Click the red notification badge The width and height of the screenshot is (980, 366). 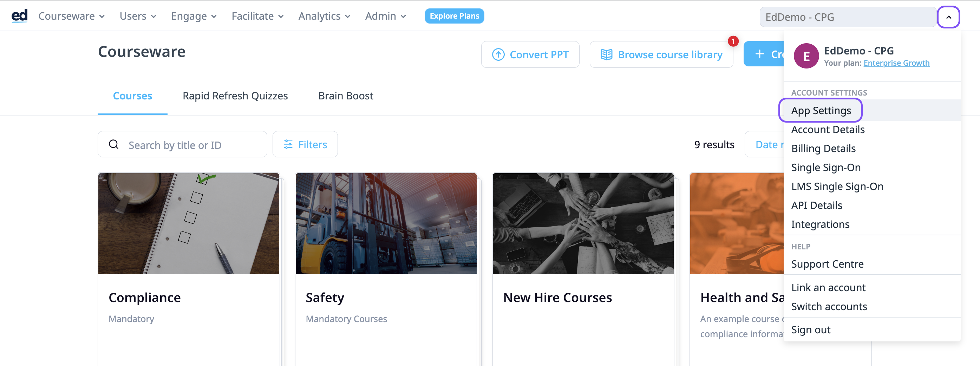tap(733, 41)
